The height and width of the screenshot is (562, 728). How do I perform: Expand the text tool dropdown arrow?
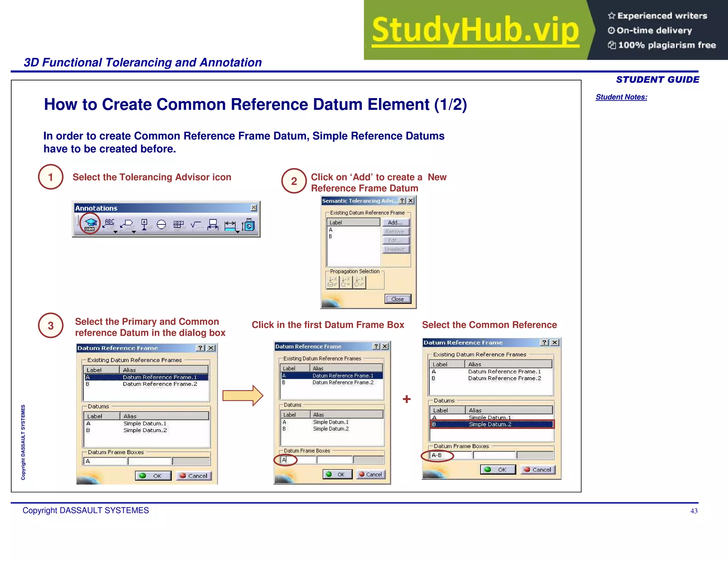pos(116,232)
